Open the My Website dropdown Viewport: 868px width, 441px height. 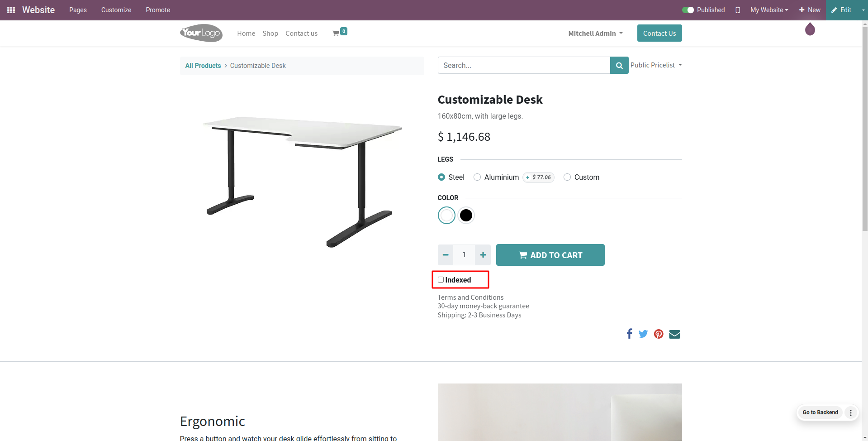769,10
